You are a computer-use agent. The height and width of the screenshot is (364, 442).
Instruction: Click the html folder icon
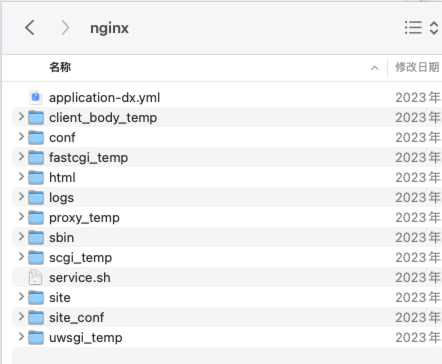click(36, 177)
